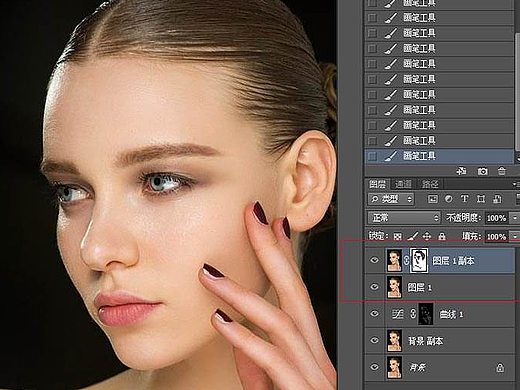Switch to the 路径 paths tab
520x390 pixels.
430,184
